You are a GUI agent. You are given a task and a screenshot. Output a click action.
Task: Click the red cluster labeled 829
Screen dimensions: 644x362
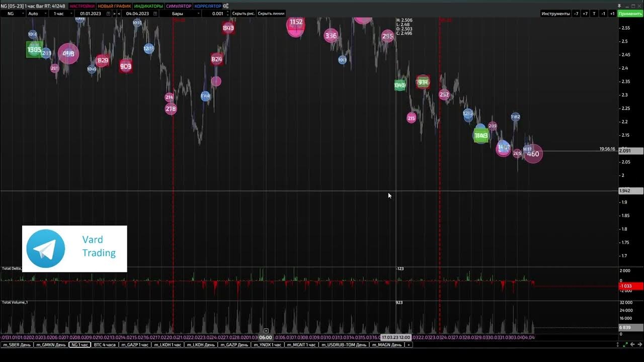[x=103, y=60]
